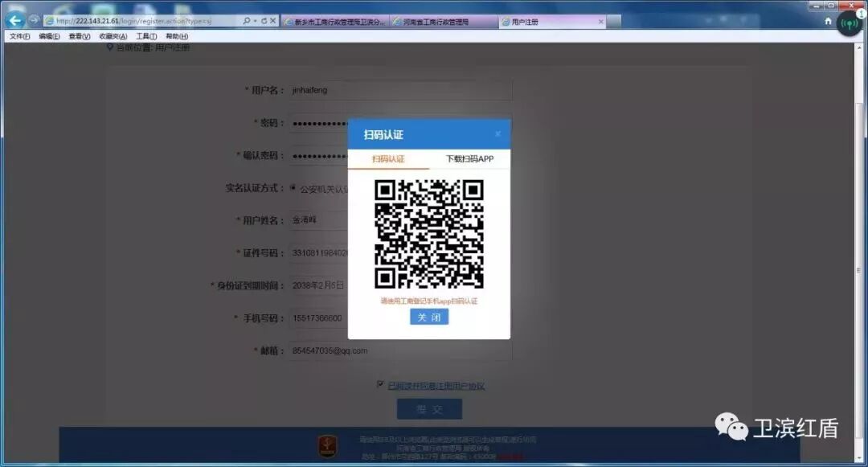Click the stop loading X in address bar
Viewport: 868px width, 467px height.
tap(273, 21)
